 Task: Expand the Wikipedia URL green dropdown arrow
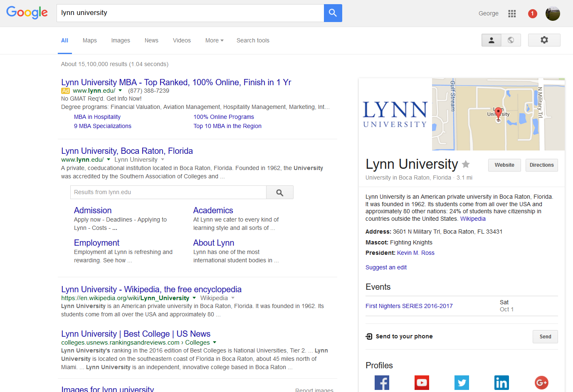point(194,298)
